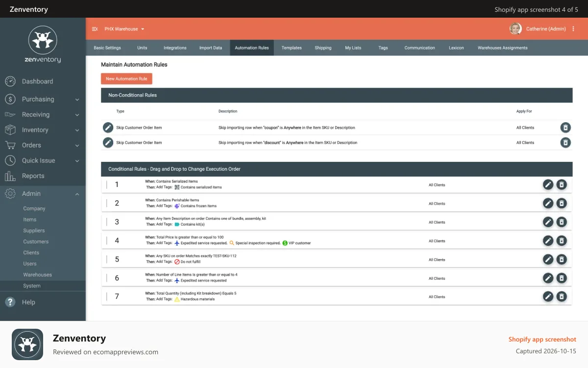Open Users under Admin
The height and width of the screenshot is (368, 588).
click(x=30, y=263)
